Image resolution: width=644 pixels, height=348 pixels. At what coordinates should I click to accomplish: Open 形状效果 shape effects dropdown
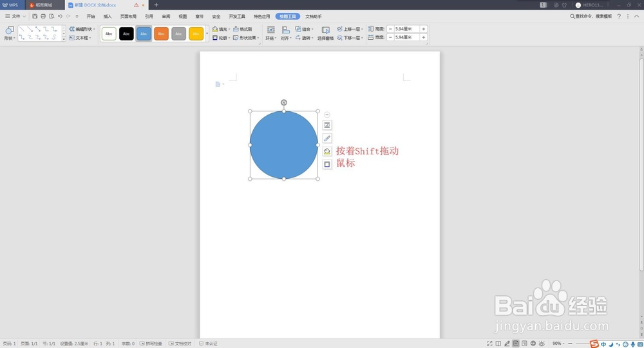[x=246, y=38]
